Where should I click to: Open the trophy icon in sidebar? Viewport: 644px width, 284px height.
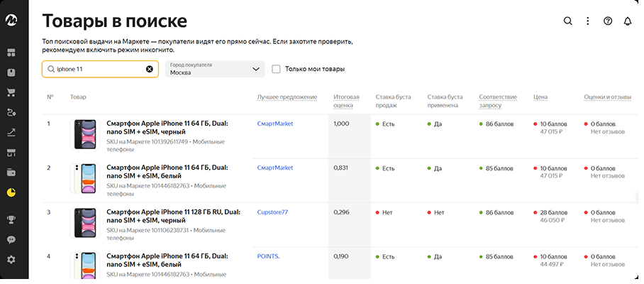pyautogui.click(x=11, y=219)
